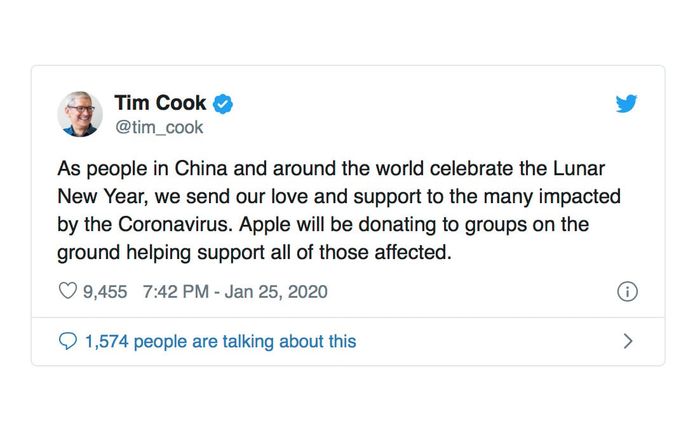Screen dimensions: 700x433
Task: Open the @tim_cook handle link
Action: pyautogui.click(x=159, y=128)
